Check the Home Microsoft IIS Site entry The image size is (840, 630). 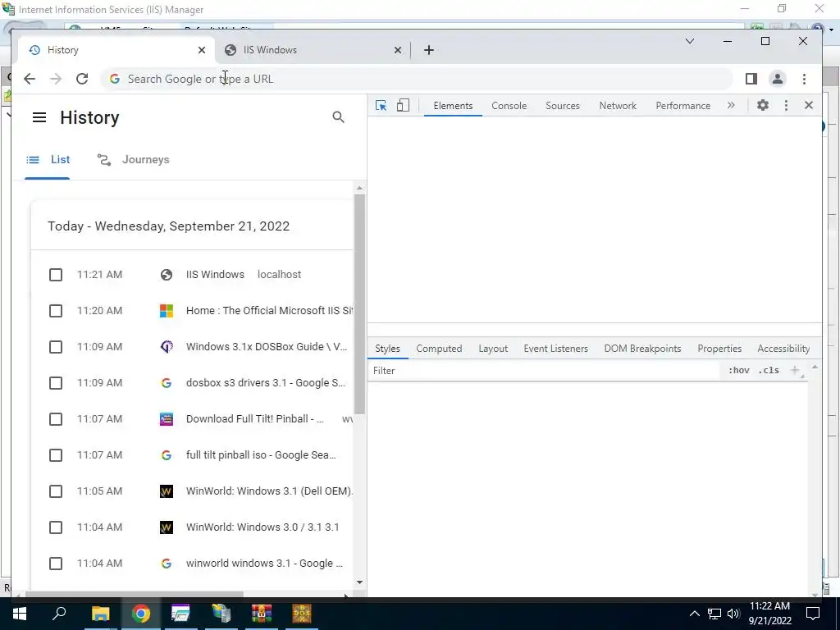click(x=56, y=311)
